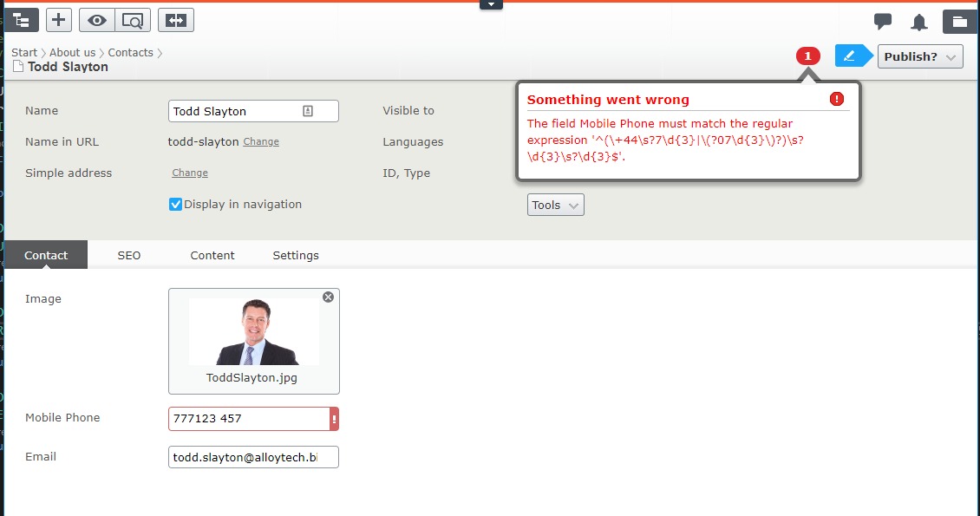Open the Tools dropdown
Viewport: 980px width, 516px height.
pos(555,206)
